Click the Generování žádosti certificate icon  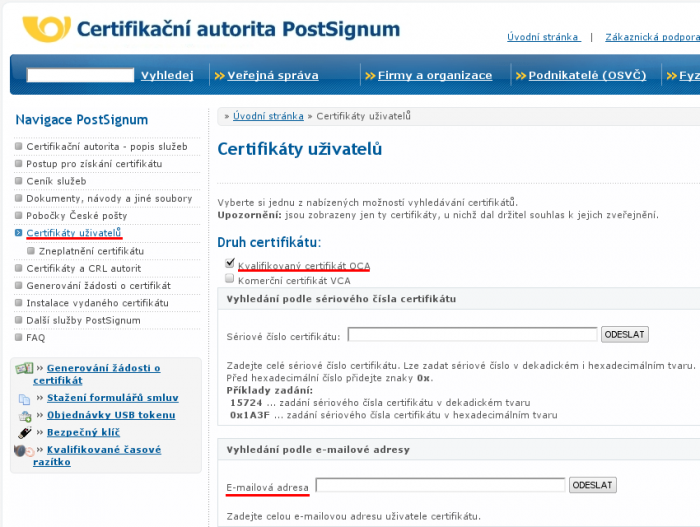(x=24, y=368)
